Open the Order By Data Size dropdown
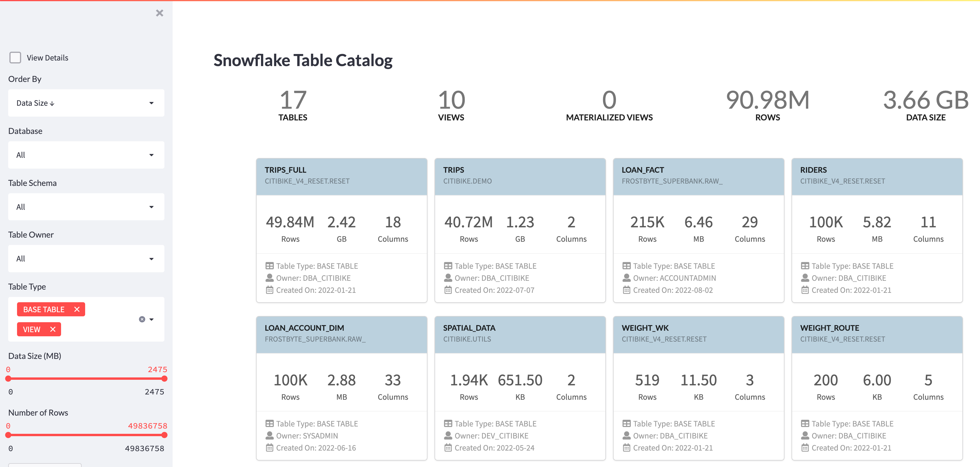The image size is (980, 467). 86,103
